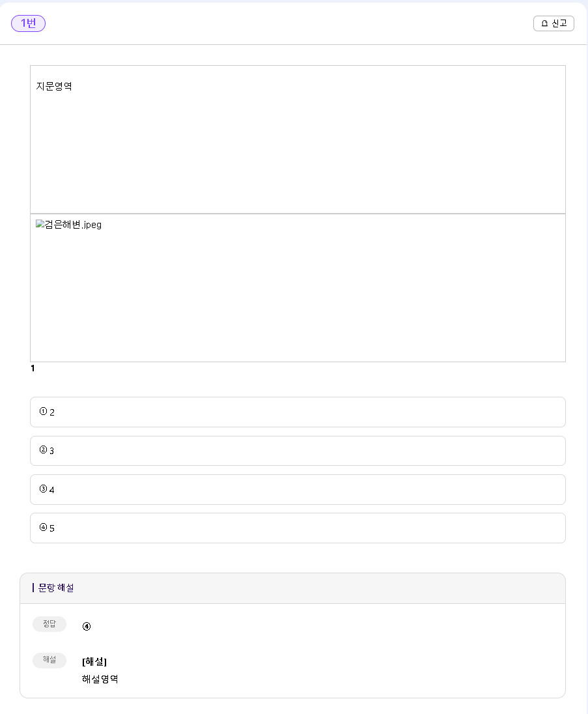The image size is (588, 714).
Task: Click the [해설] bold heading
Action: tap(94, 662)
